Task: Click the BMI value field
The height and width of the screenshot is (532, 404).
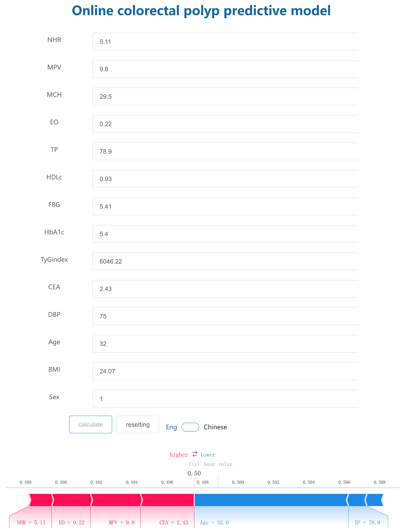Action: (225, 371)
